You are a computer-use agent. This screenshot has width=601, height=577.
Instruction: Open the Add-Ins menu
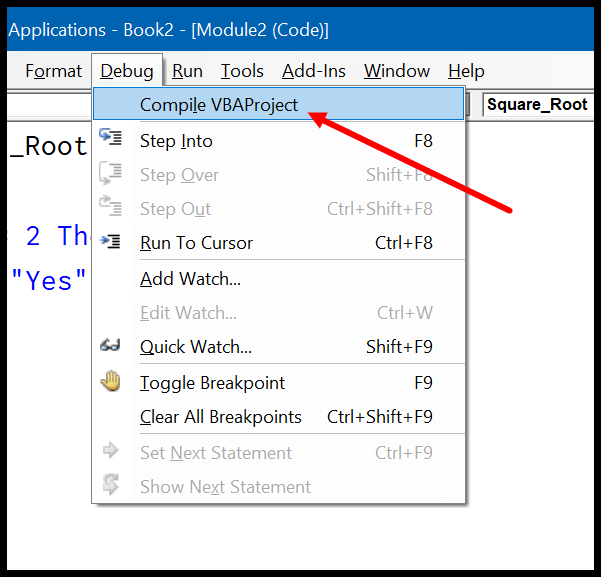(x=314, y=71)
